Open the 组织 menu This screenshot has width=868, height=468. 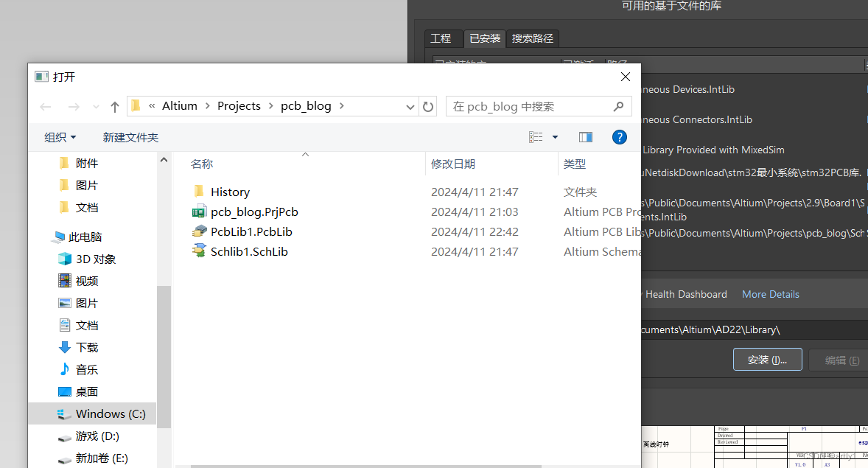[60, 137]
